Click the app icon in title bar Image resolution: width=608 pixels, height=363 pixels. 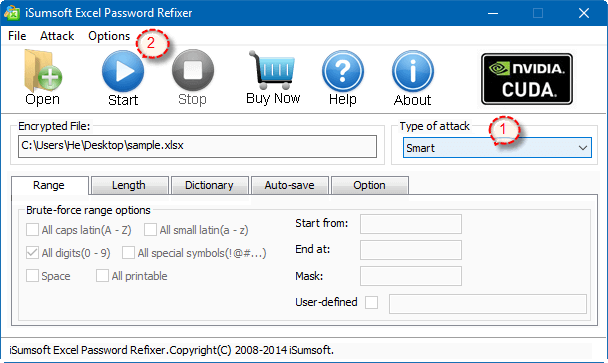point(12,13)
